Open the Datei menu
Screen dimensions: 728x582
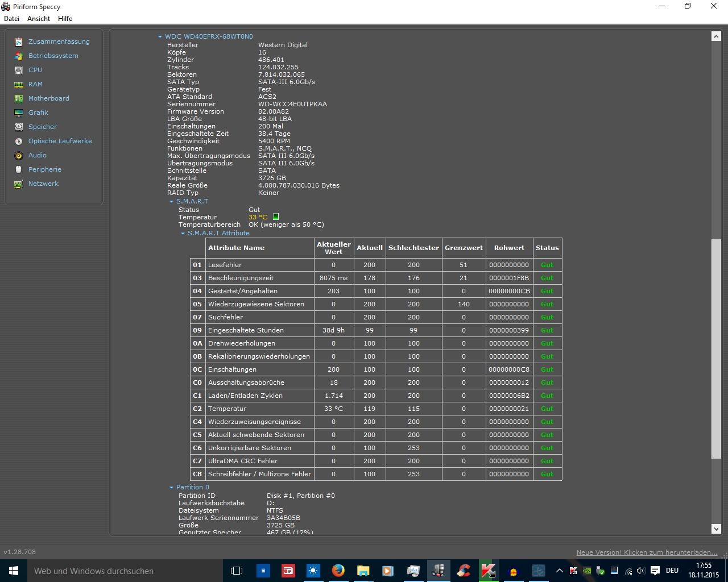[11, 19]
